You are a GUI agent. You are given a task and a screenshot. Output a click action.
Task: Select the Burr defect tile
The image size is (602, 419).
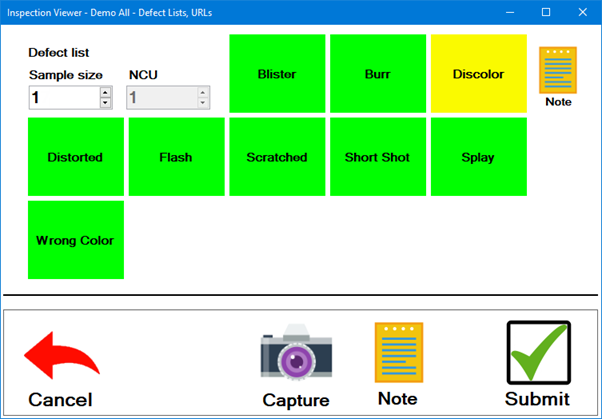(x=377, y=74)
